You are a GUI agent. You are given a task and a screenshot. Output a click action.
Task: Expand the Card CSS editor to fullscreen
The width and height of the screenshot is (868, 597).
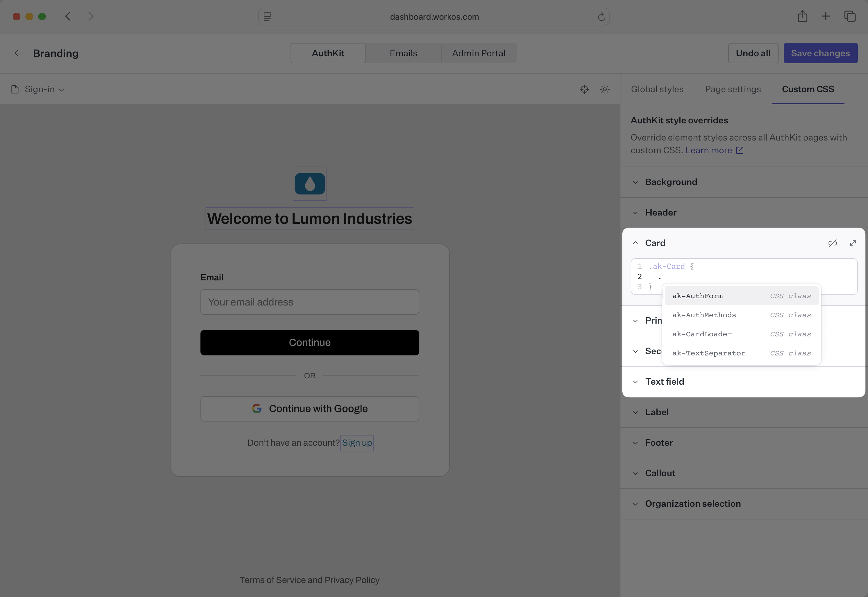tap(853, 243)
